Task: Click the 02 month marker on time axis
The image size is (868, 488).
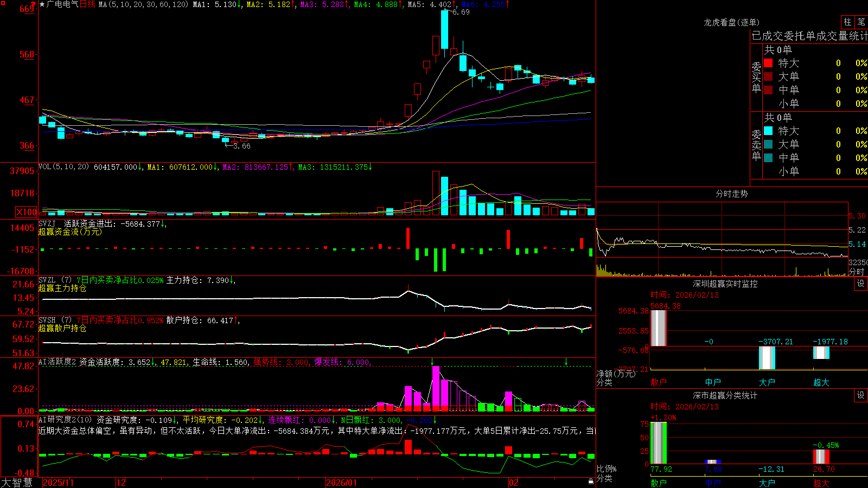Action: (x=514, y=483)
